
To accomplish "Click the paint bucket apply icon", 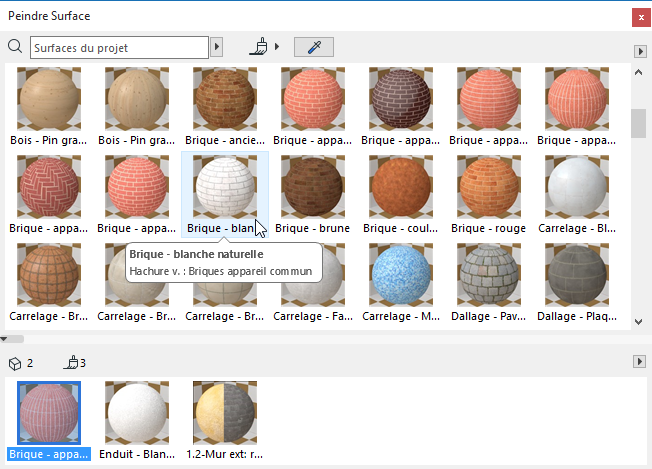I will pyautogui.click(x=259, y=46).
